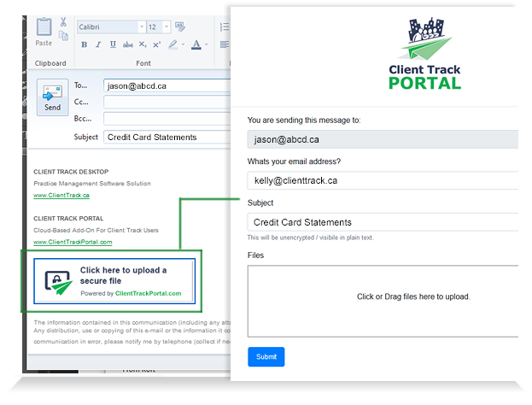This screenshot has height=405, width=532.
Task: Toggle bold formatting
Action: [84, 44]
